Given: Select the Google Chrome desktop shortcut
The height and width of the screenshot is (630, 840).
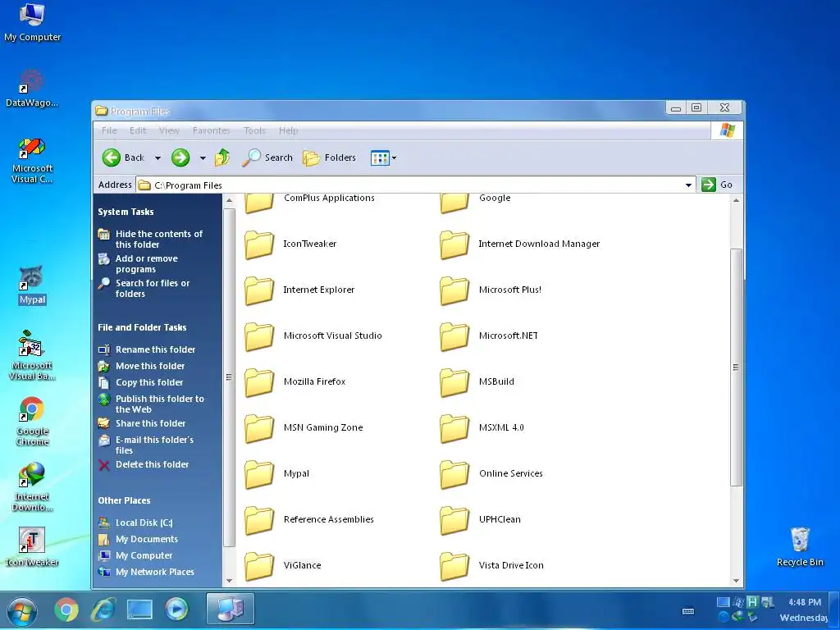Looking at the screenshot, I should click(x=32, y=422).
